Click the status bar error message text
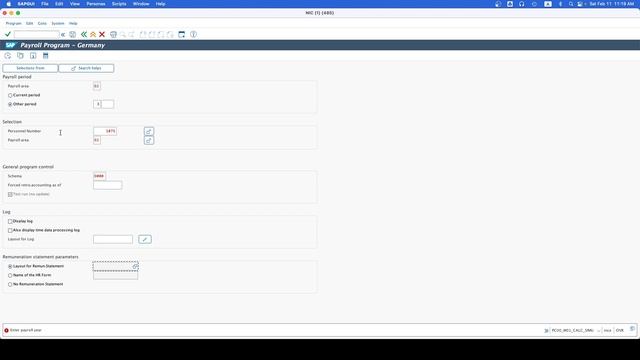 26,330
